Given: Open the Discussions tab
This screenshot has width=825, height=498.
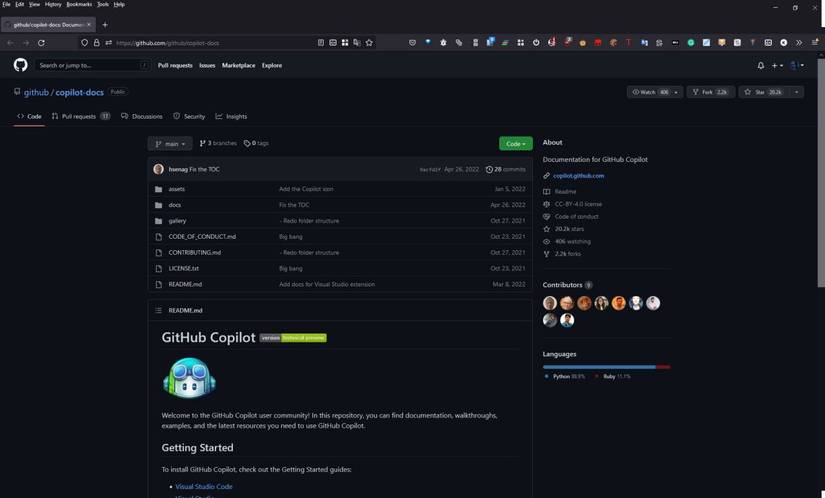Looking at the screenshot, I should click(142, 116).
